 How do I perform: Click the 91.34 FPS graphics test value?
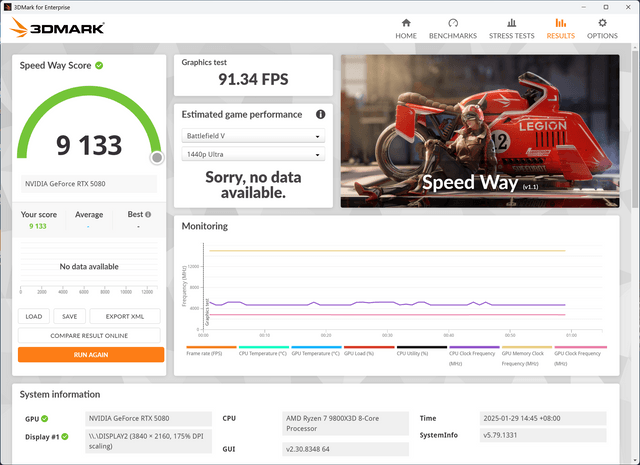point(253,79)
